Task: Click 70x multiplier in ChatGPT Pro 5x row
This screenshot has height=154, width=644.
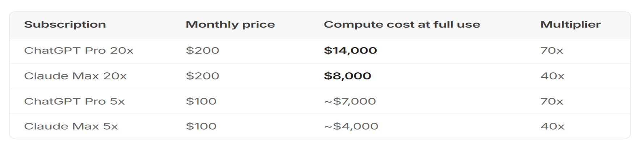Action: click(552, 101)
